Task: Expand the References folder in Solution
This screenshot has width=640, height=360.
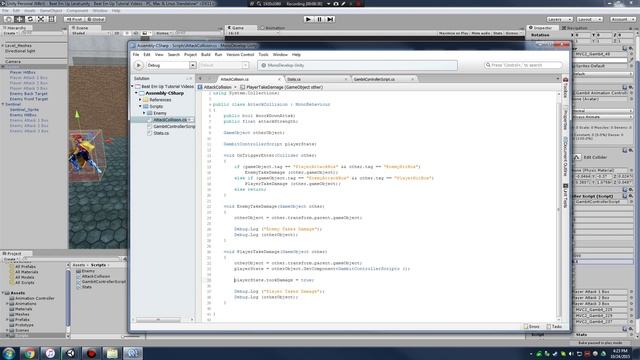Action: (x=140, y=100)
